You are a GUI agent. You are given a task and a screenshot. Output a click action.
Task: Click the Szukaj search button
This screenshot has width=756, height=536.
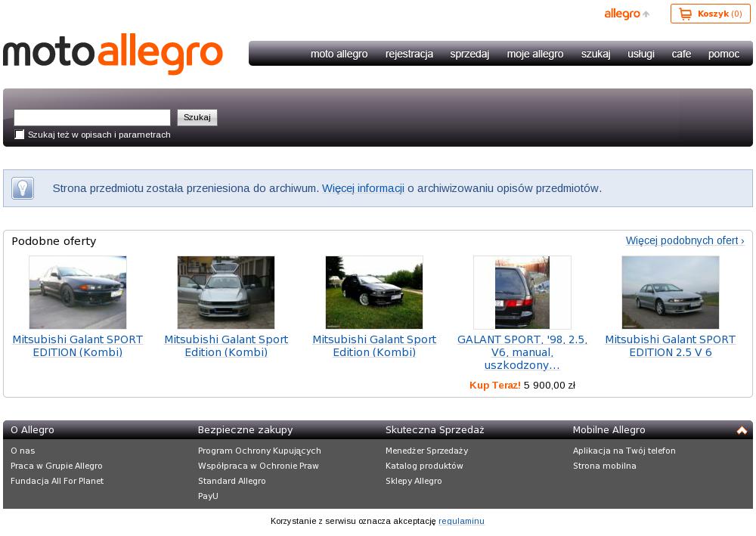point(197,117)
